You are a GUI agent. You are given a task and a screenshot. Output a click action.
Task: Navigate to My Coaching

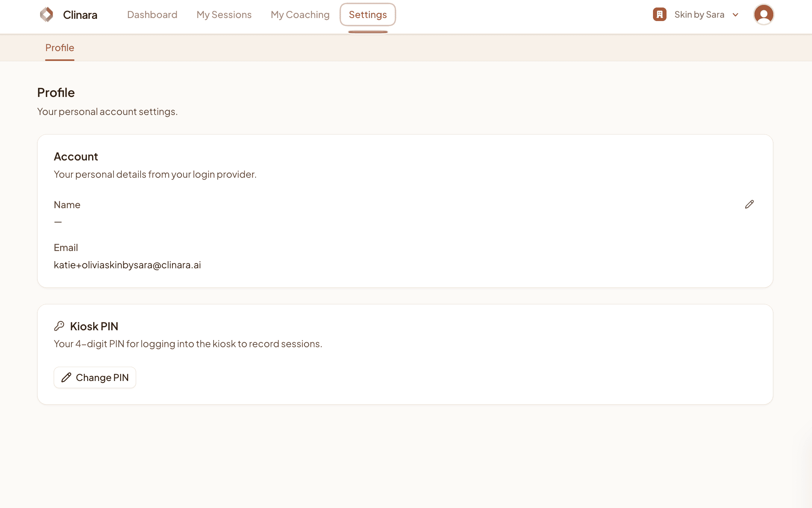pos(300,15)
